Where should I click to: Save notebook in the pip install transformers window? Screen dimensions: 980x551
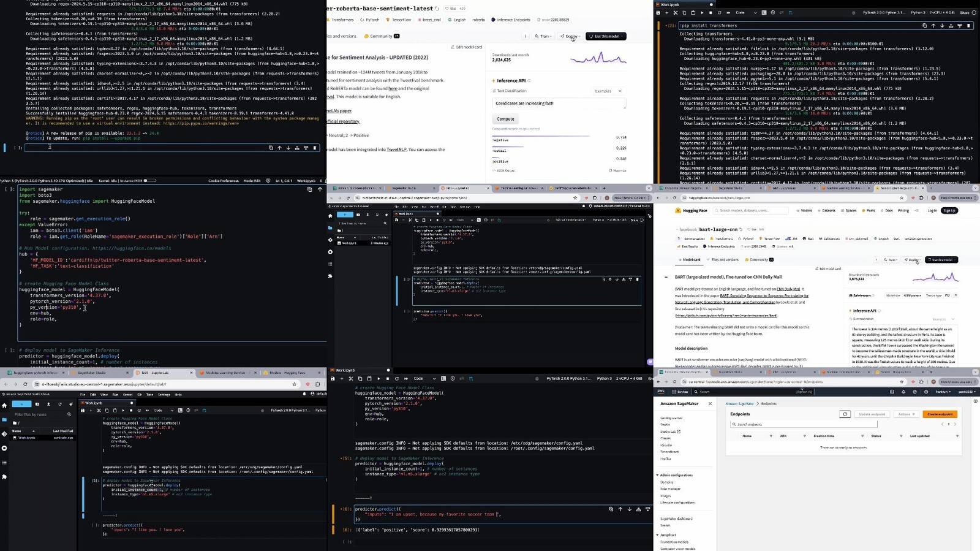(658, 12)
